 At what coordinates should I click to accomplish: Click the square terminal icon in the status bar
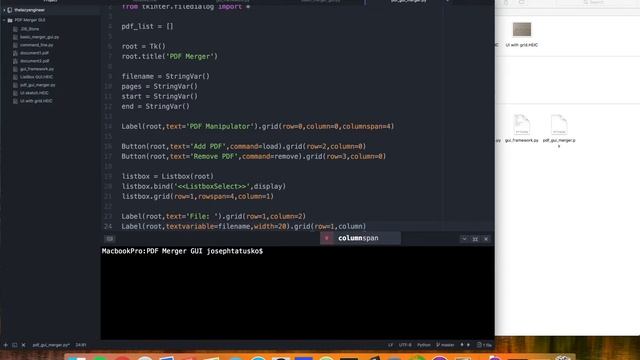pyautogui.click(x=15, y=345)
